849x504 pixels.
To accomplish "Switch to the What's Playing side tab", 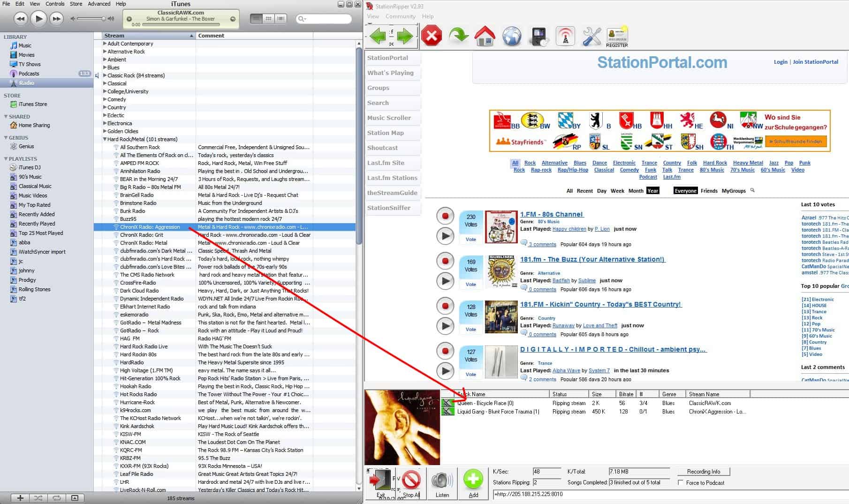I will click(x=393, y=73).
